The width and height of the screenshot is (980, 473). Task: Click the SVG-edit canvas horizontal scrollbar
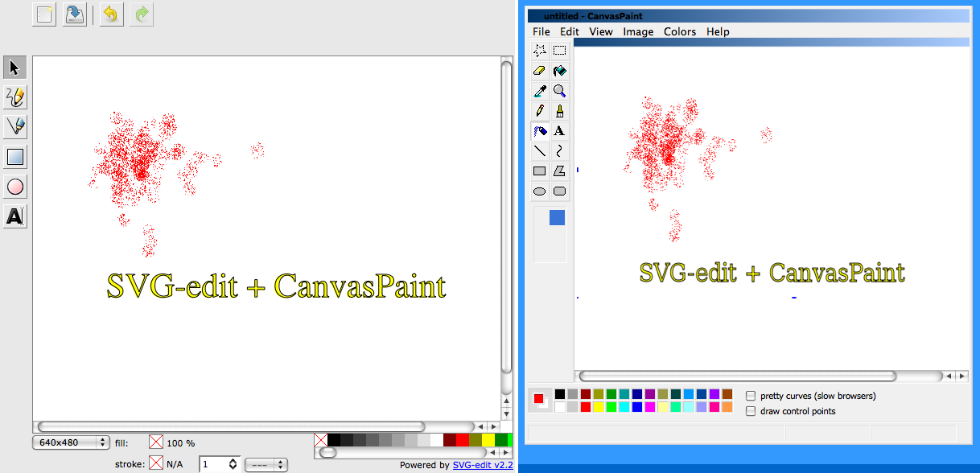pos(230,426)
